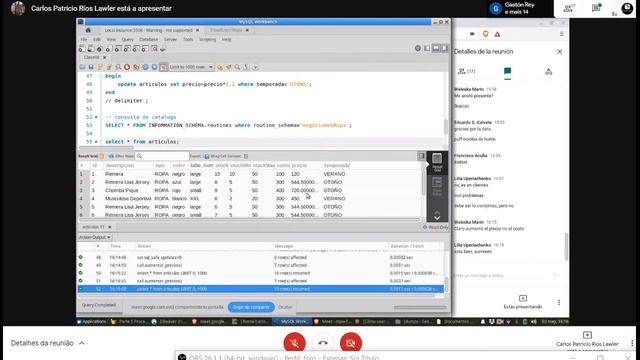This screenshot has height=360, width=640.
Task: Click the Beautify query icon
Action: [229, 67]
